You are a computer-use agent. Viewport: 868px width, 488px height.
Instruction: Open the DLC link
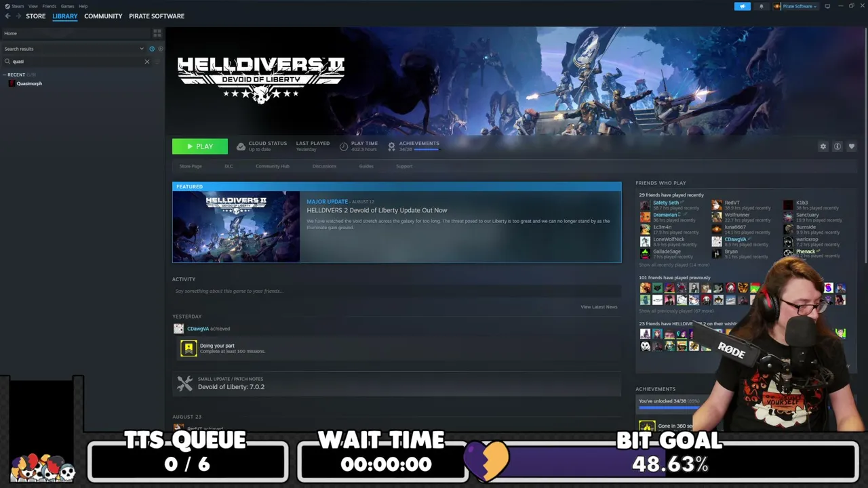[229, 166]
